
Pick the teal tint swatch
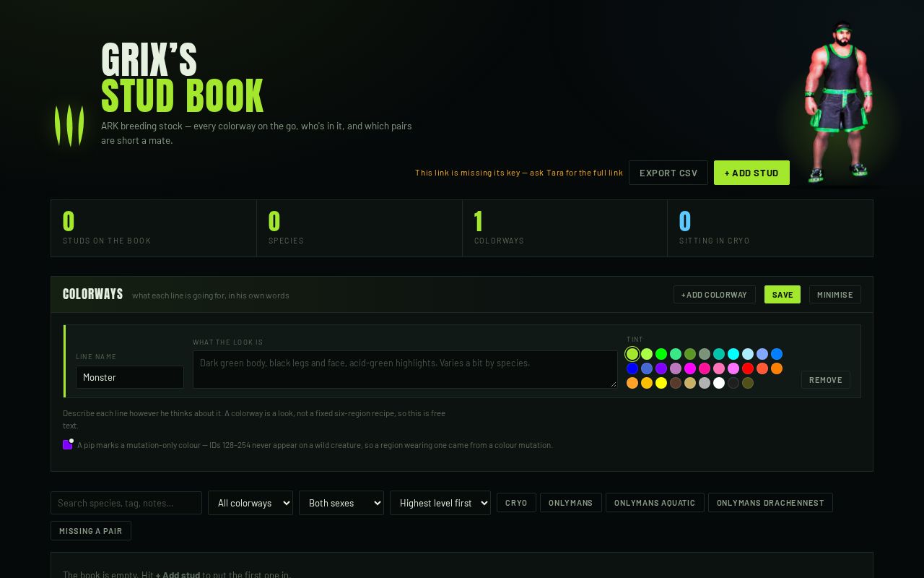[x=719, y=354]
